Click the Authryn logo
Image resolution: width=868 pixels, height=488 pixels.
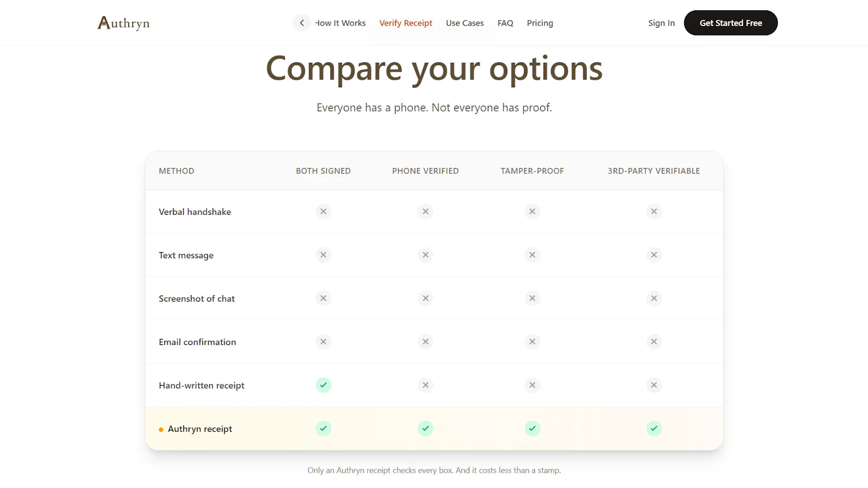124,23
